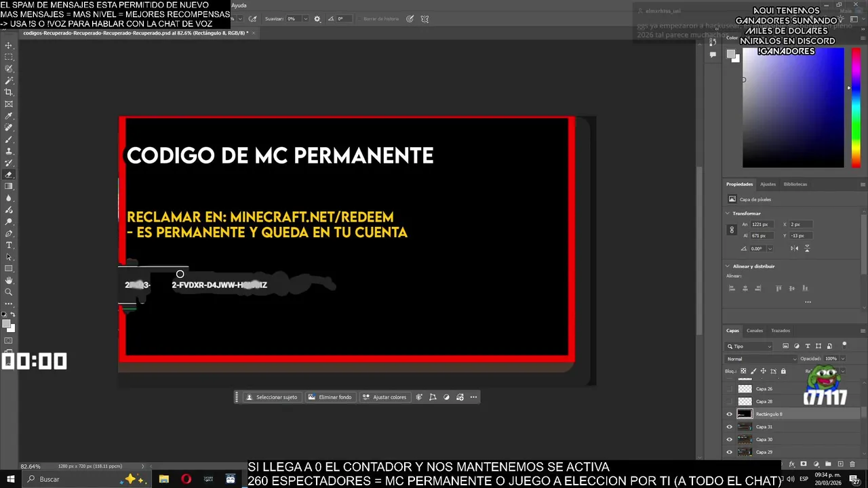
Task: Click the Eliminar fondo button
Action: [x=330, y=397]
